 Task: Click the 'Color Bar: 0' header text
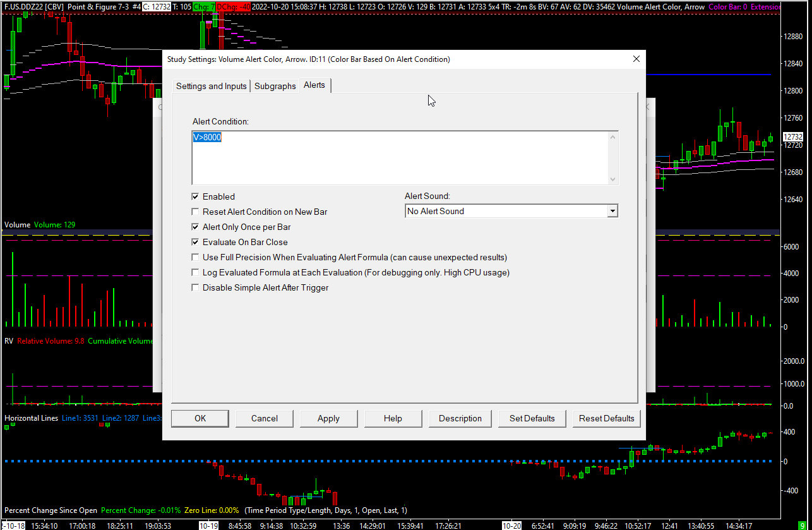pyautogui.click(x=729, y=7)
